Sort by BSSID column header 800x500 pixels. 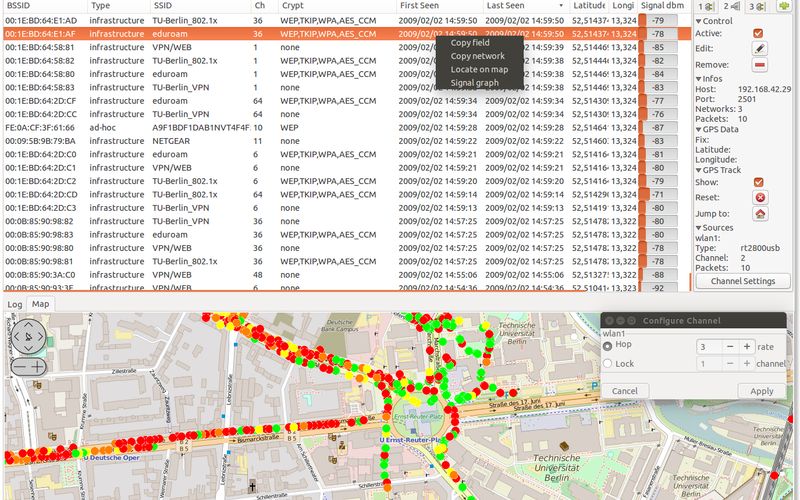click(44, 6)
